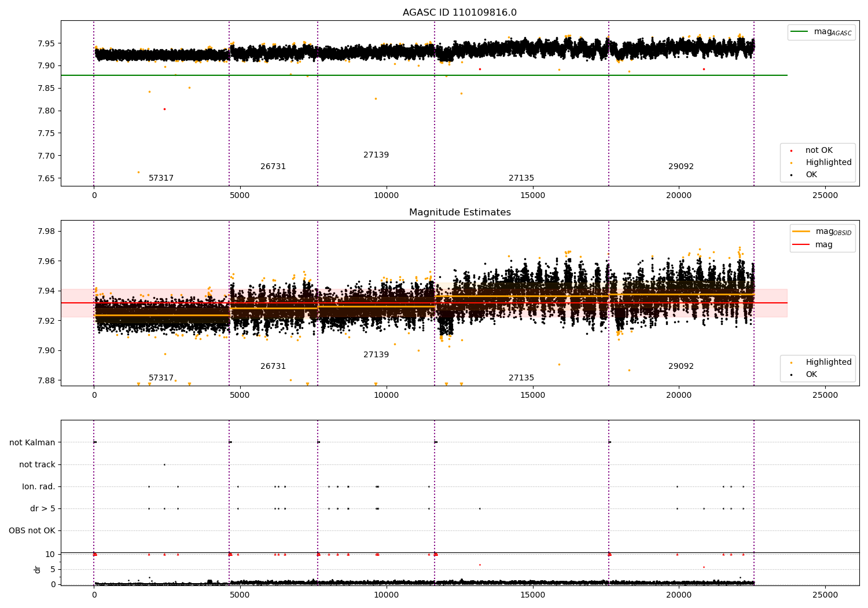This screenshot has height=608, width=868.
Task: Click the 'Magnitude Estimates' subplot title
Action: tap(459, 213)
